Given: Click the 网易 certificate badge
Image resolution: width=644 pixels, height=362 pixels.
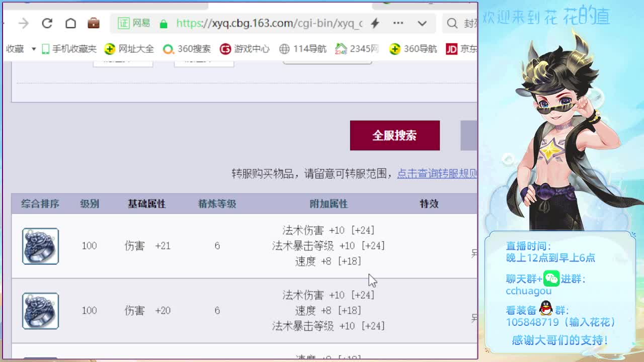Looking at the screenshot, I should point(134,23).
